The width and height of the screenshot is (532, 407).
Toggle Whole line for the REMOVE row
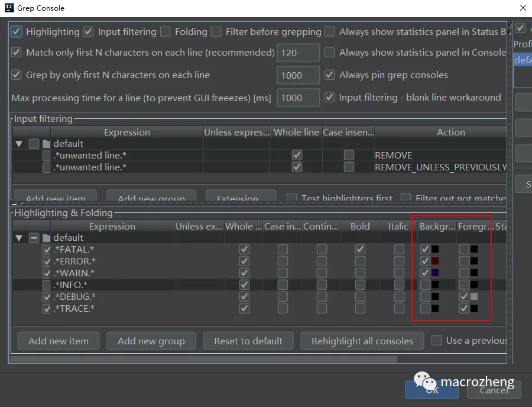click(297, 155)
